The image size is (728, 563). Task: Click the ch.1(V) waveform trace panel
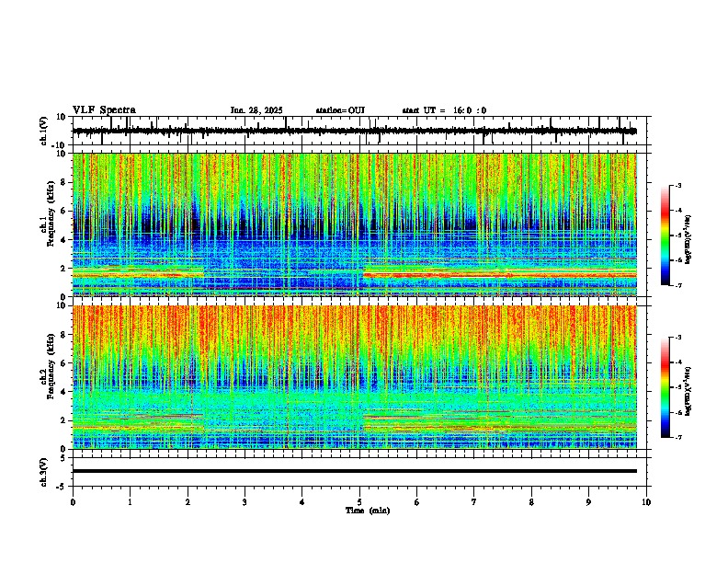[361, 131]
